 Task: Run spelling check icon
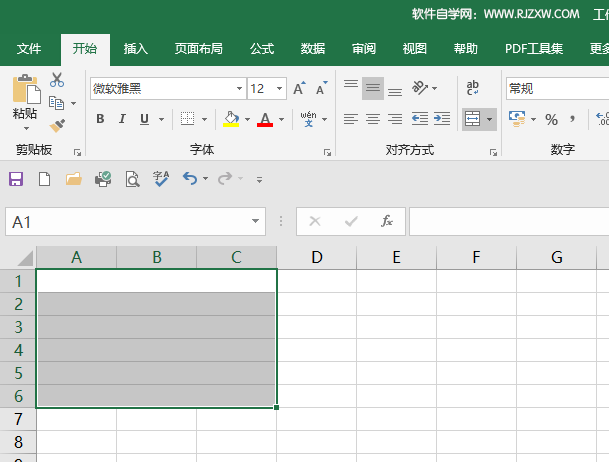click(x=161, y=179)
